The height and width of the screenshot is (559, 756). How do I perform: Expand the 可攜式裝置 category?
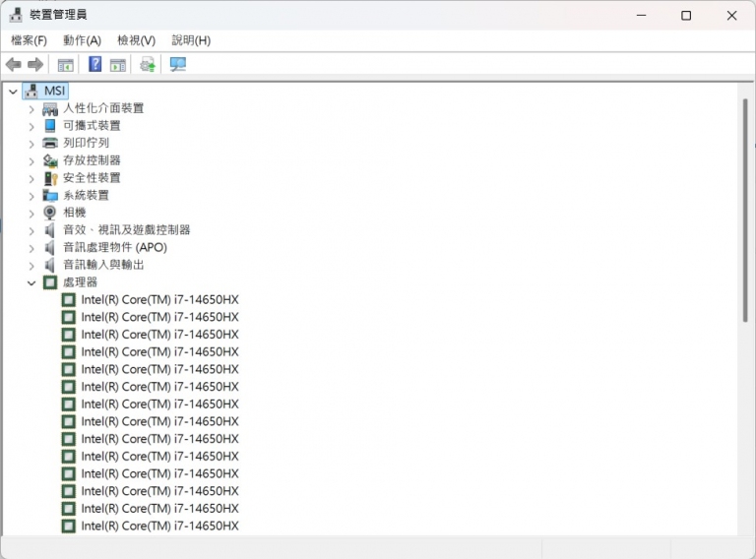coord(31,127)
